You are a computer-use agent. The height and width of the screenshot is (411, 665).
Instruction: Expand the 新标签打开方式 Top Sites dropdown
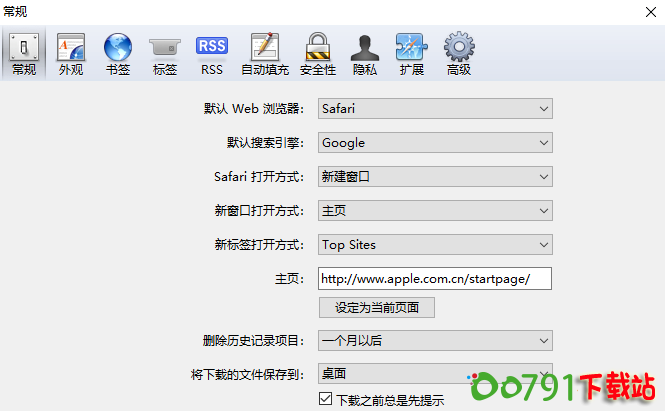pos(435,244)
